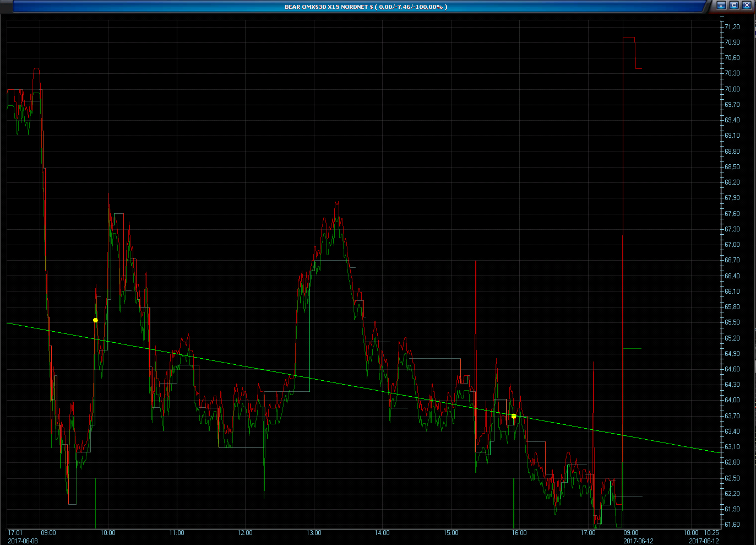Select the 61,60 price axis label

tap(732, 525)
